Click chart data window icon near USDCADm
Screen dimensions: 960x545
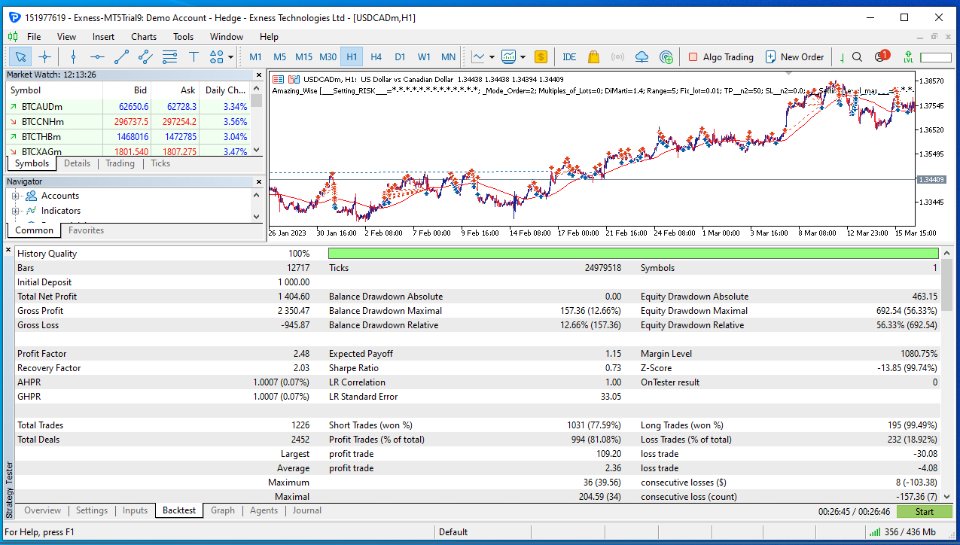(279, 79)
